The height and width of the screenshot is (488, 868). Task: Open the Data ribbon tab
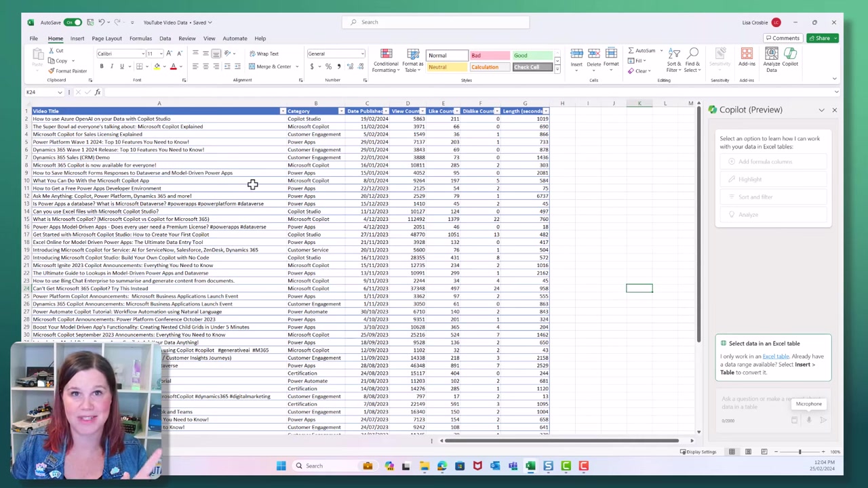coord(165,38)
